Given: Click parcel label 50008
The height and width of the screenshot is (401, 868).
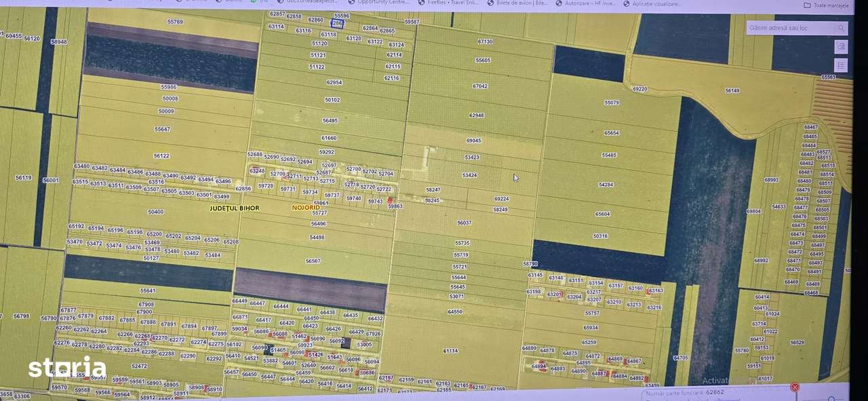Looking at the screenshot, I should (170, 98).
